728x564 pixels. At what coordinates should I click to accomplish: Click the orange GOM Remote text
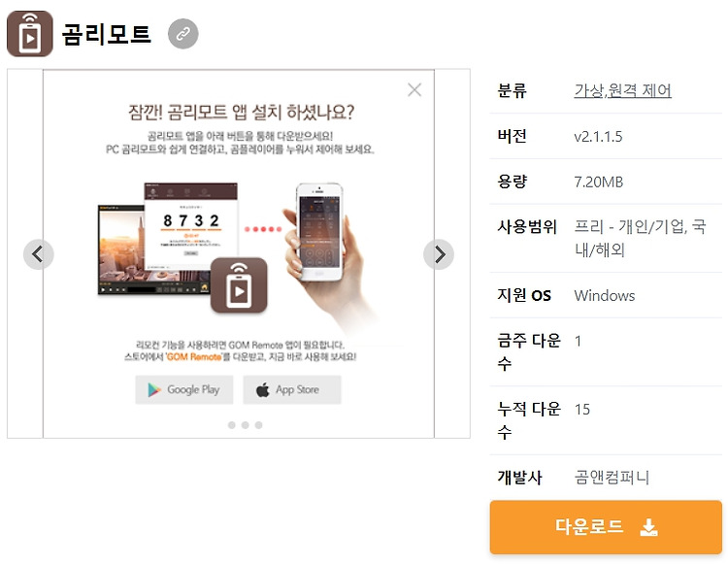194,357
